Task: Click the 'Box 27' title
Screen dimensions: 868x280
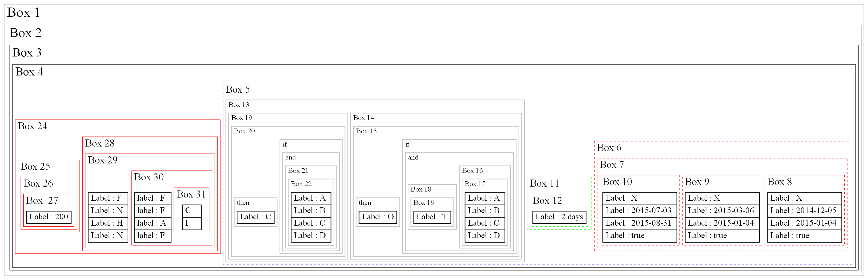Action: click(42, 201)
